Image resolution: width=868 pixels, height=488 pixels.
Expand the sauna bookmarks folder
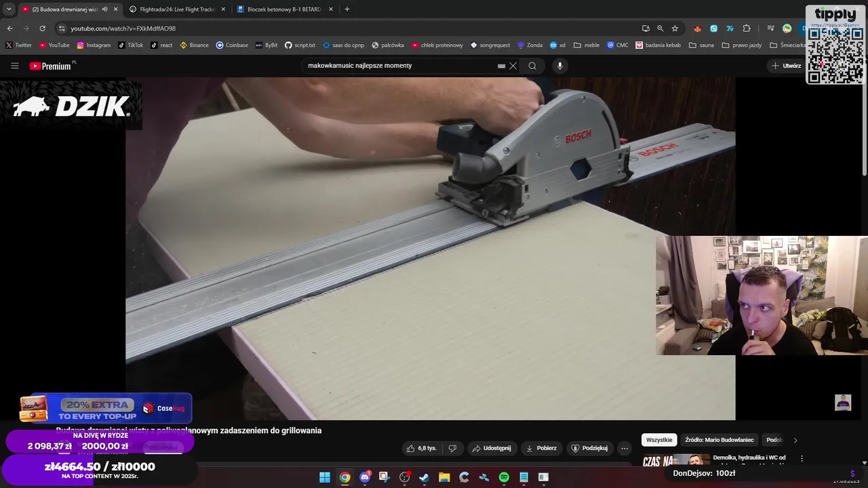click(701, 45)
